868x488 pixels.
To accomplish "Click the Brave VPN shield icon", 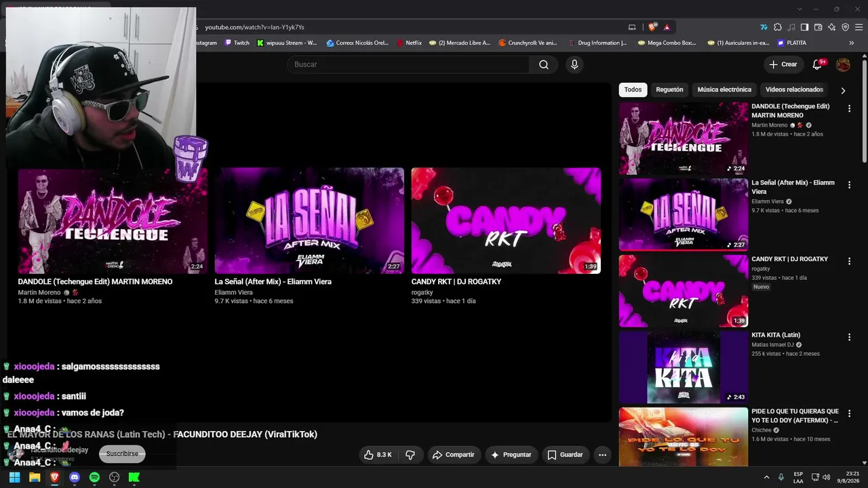I will point(846,27).
